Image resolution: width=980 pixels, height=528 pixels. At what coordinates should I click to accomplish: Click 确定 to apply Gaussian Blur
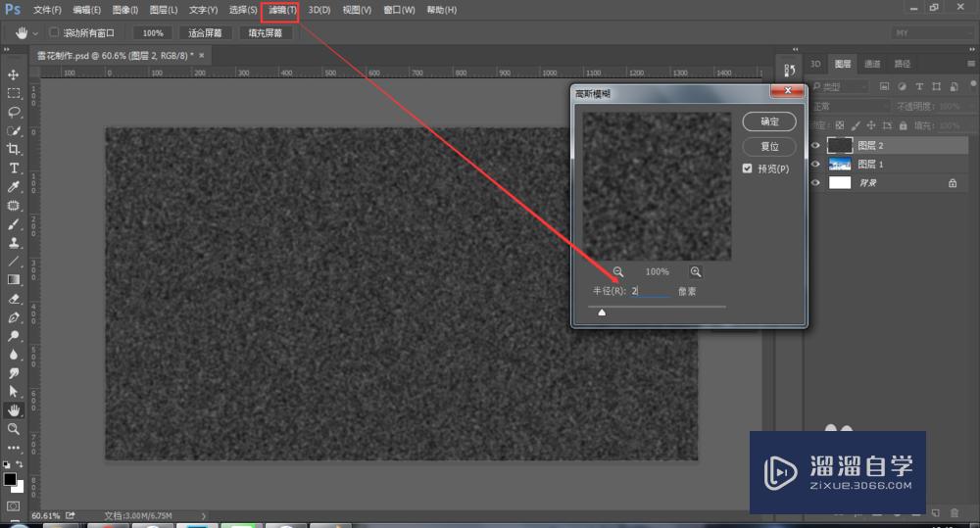769,121
